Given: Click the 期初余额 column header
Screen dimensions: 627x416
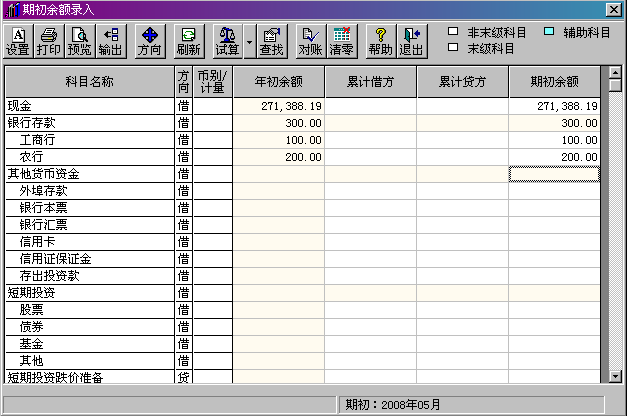Looking at the screenshot, I should point(555,82).
